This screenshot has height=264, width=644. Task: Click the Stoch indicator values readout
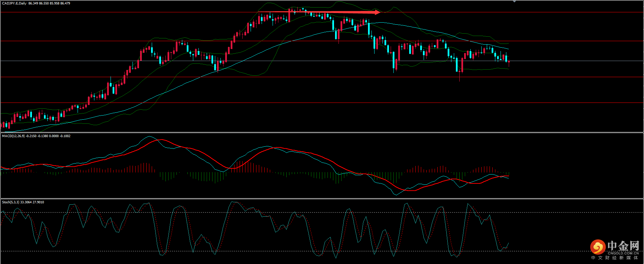(x=32, y=202)
